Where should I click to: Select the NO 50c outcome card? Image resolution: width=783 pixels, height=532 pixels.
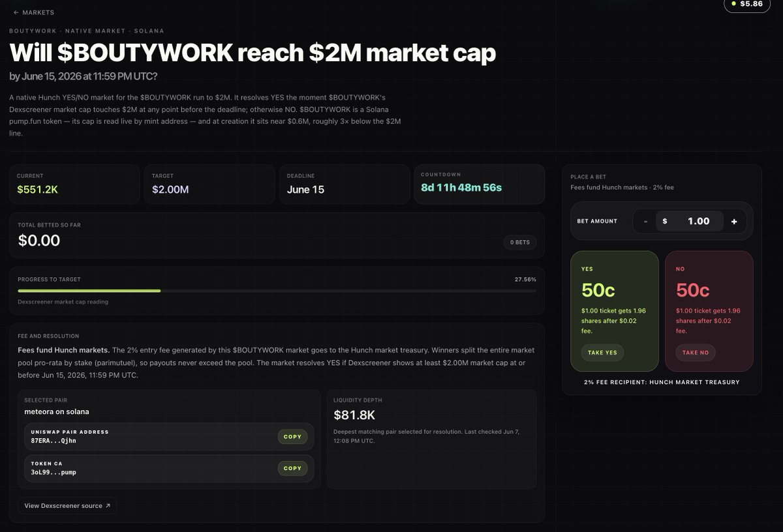tap(709, 311)
